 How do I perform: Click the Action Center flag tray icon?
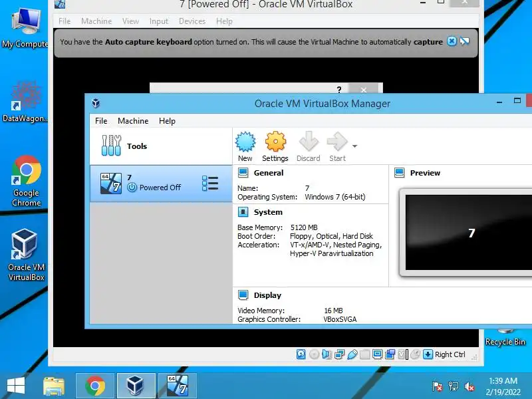(x=438, y=386)
